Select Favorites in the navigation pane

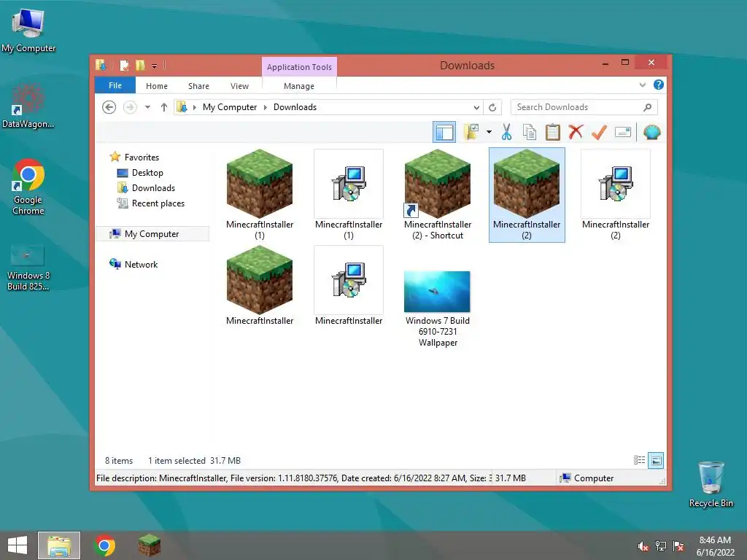point(142,157)
